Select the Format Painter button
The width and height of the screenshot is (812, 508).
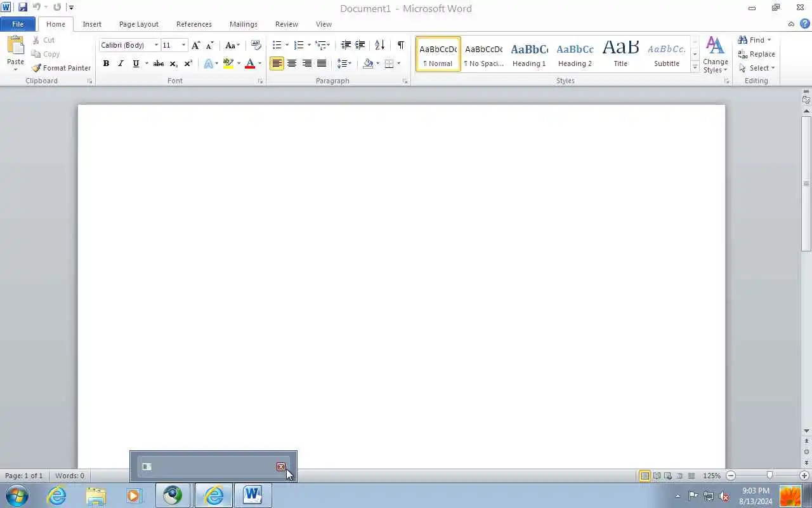(x=61, y=68)
